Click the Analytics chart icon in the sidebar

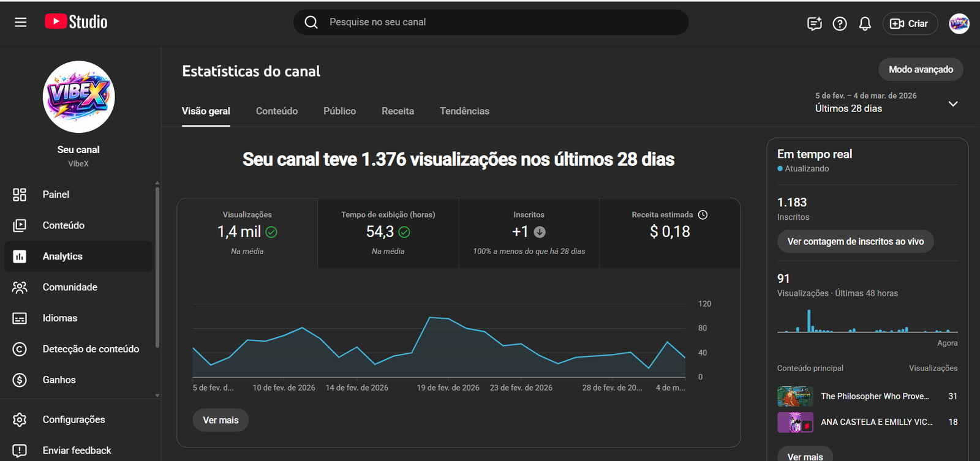pos(20,257)
